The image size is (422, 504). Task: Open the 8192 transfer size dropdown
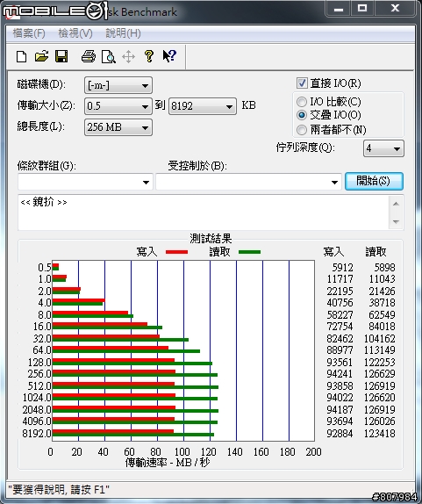(x=203, y=106)
